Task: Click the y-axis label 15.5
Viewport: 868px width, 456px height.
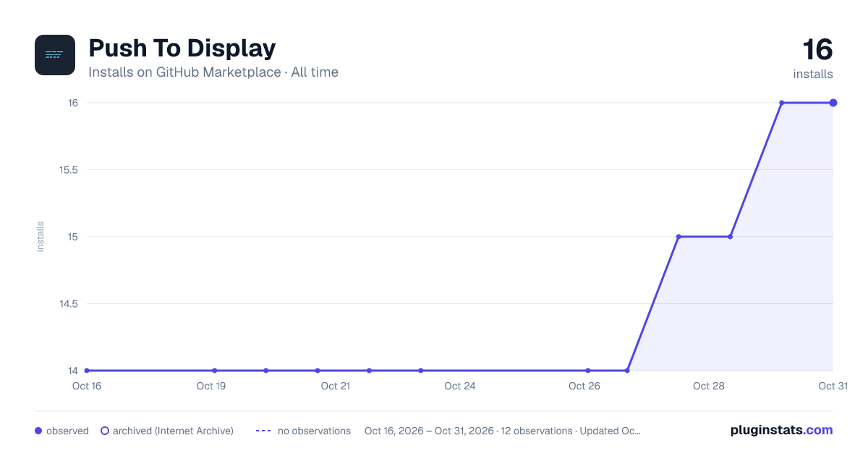Action: tap(69, 170)
